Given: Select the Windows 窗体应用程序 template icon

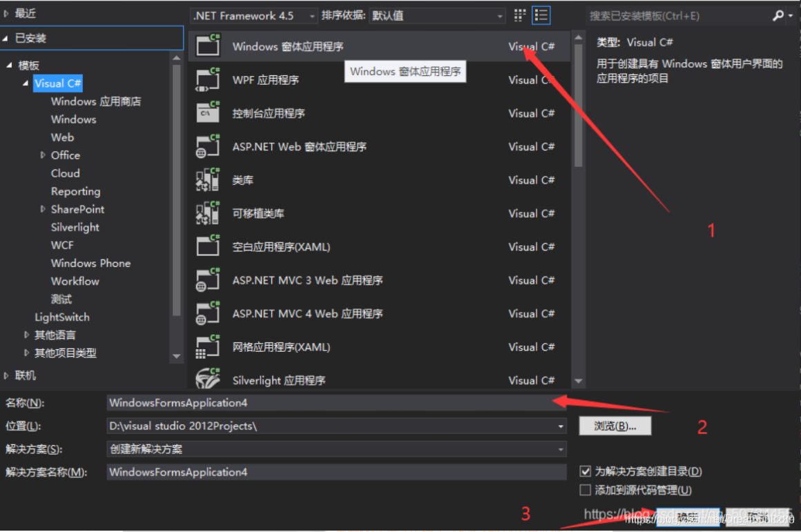Looking at the screenshot, I should point(208,46).
